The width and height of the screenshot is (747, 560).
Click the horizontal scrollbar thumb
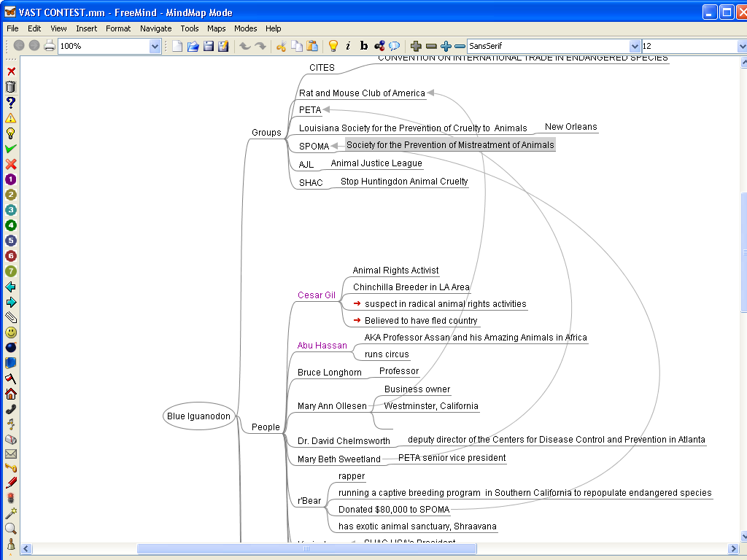(x=306, y=549)
